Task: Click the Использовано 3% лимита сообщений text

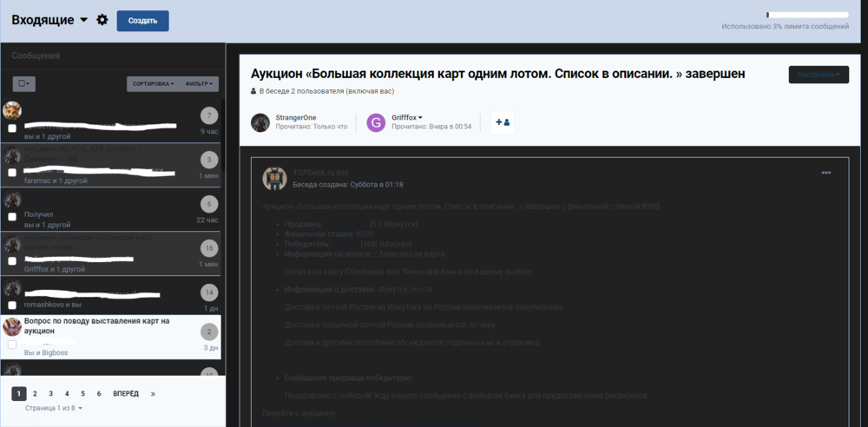Action: click(x=786, y=26)
